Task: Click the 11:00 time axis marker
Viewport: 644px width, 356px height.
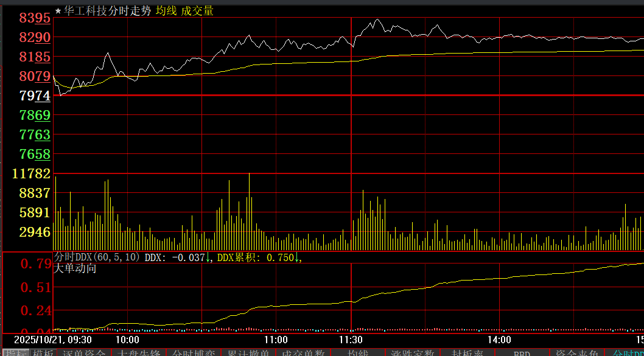Action: click(276, 340)
